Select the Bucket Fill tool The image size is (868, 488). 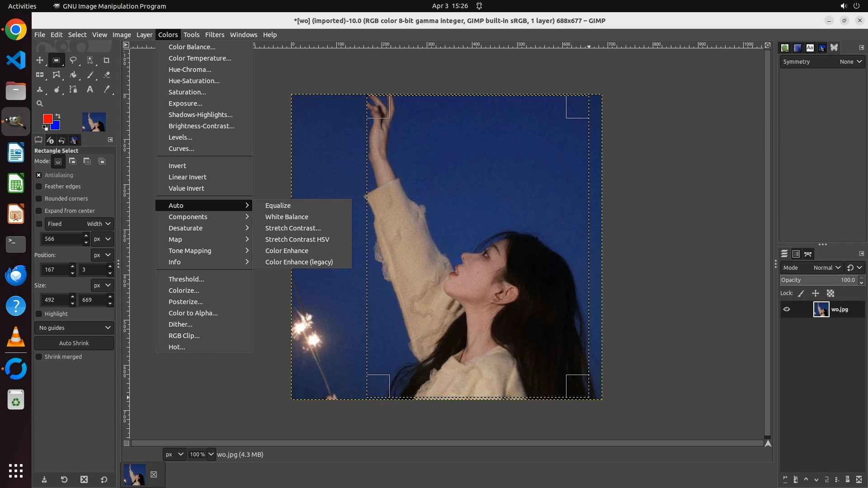click(73, 75)
